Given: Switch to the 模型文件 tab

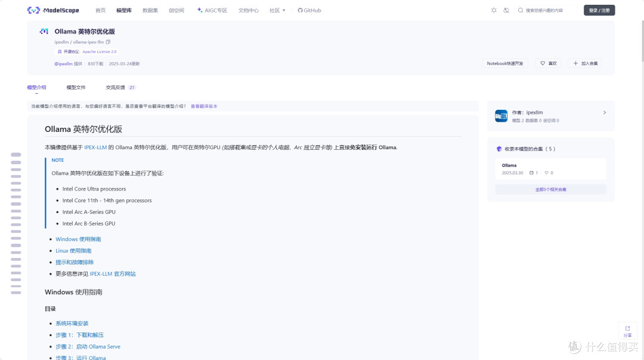Looking at the screenshot, I should [76, 87].
